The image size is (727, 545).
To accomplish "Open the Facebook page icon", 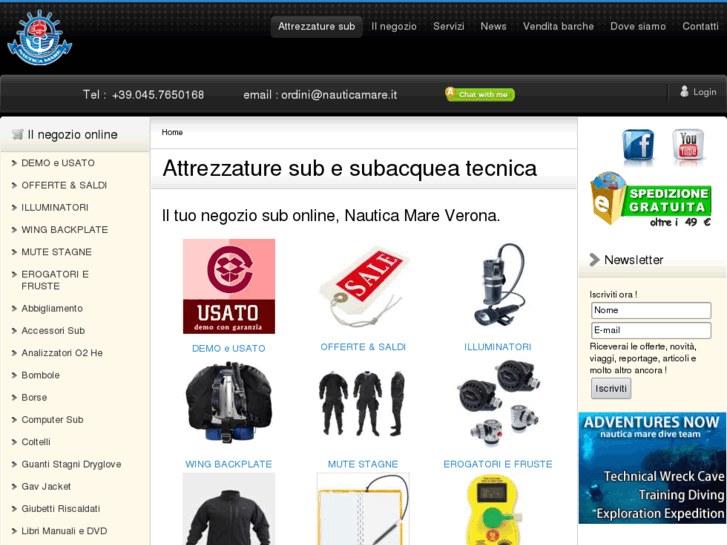I will (638, 146).
